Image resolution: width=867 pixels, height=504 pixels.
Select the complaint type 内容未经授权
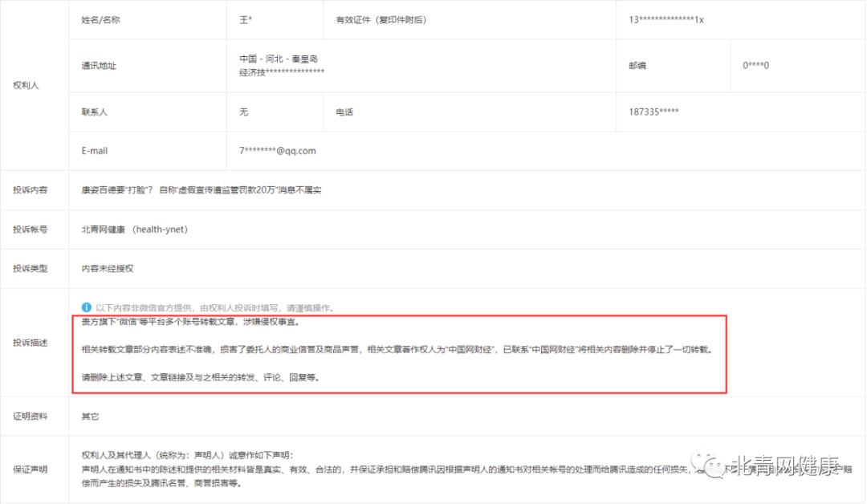(x=108, y=269)
